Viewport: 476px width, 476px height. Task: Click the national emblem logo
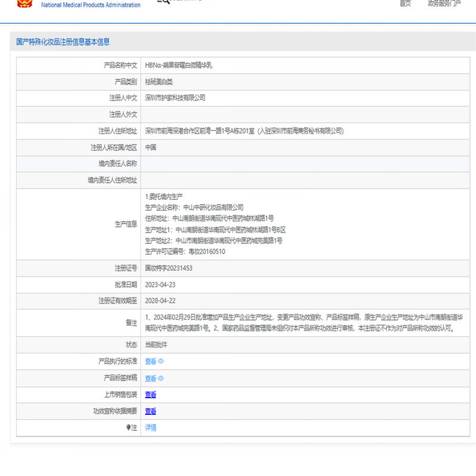pos(24,4)
